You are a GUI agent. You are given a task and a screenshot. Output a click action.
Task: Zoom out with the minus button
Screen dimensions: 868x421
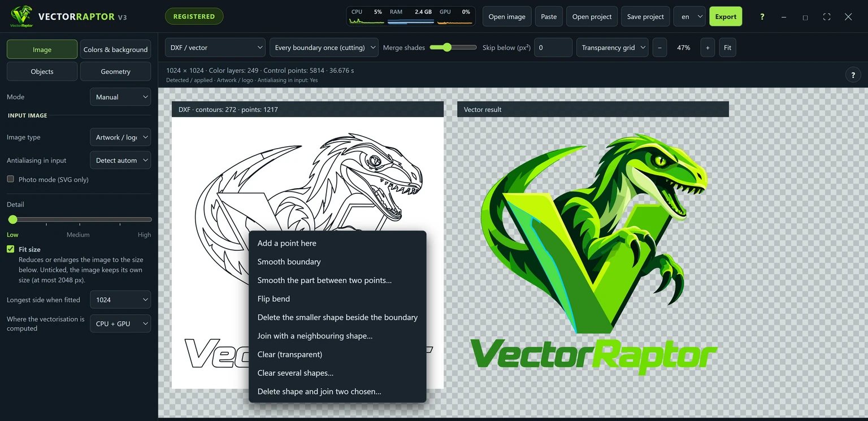point(659,48)
